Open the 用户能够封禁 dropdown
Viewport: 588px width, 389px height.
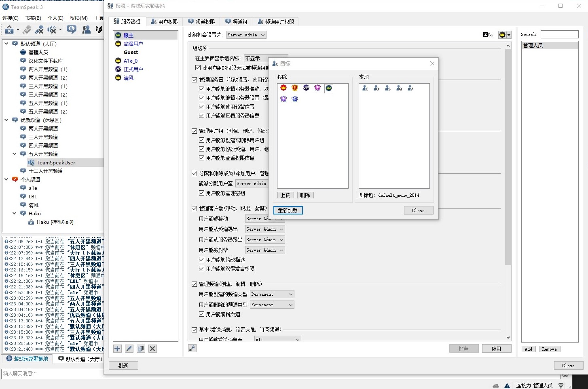pyautogui.click(x=265, y=250)
